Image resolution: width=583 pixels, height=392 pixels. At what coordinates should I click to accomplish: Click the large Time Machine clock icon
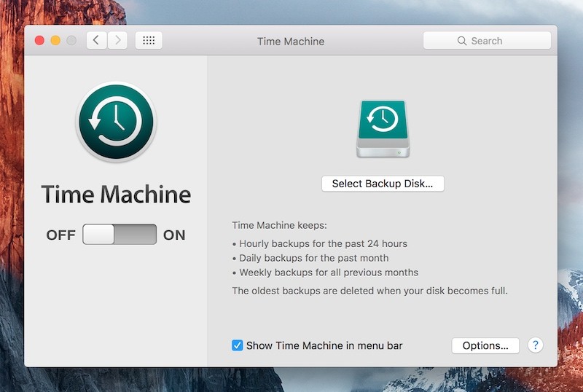[x=115, y=122]
